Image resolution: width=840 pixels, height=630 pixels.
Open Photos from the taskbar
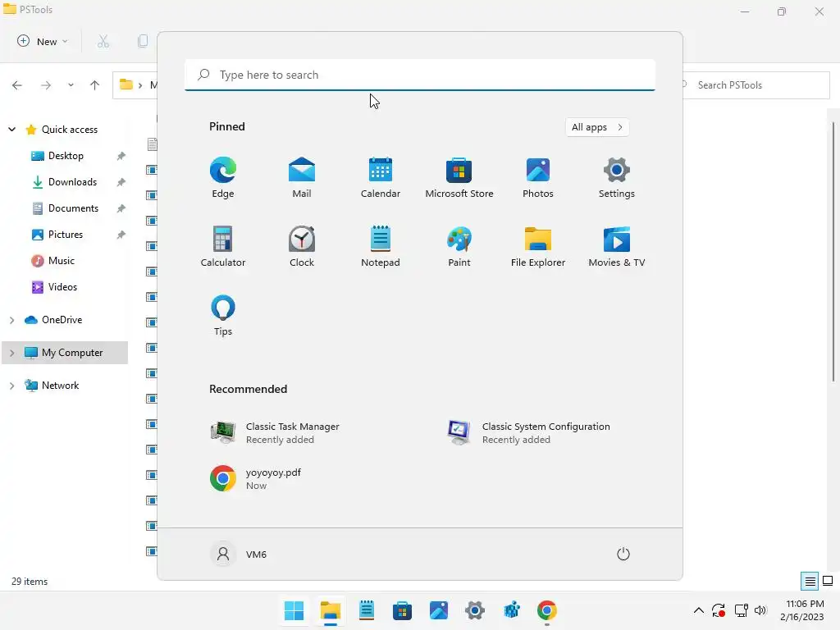(x=439, y=610)
